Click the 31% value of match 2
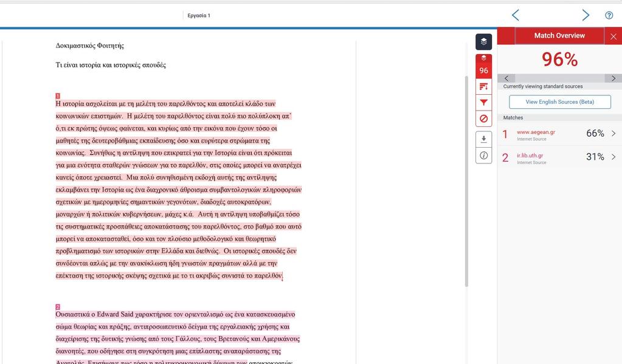 click(595, 157)
